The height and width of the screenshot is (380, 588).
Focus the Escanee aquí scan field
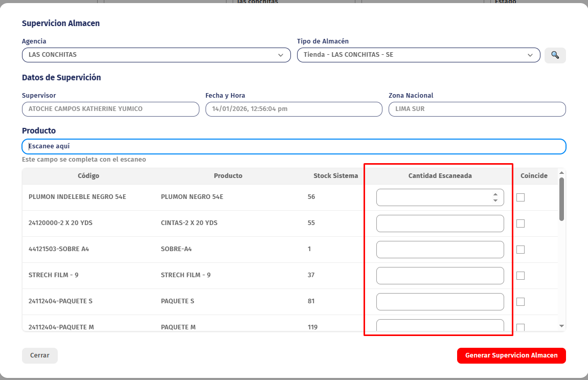(293, 146)
